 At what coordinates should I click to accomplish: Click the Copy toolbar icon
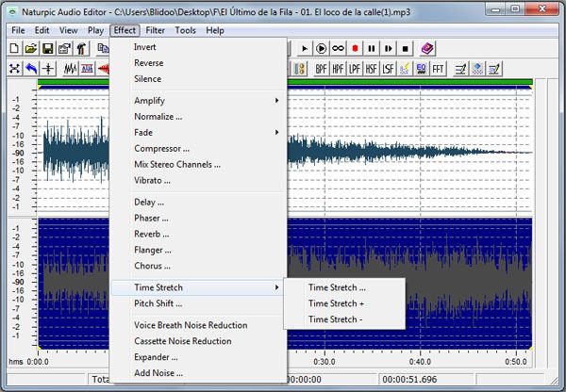click(103, 48)
